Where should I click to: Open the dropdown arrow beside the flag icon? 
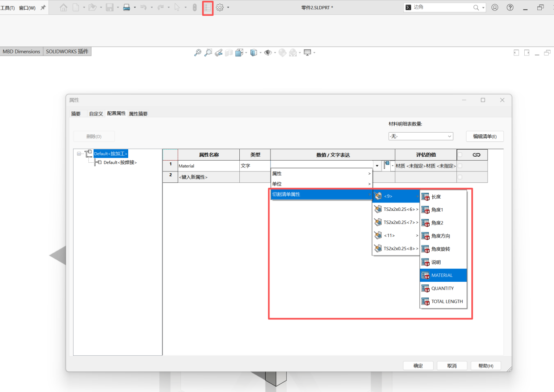point(393,166)
